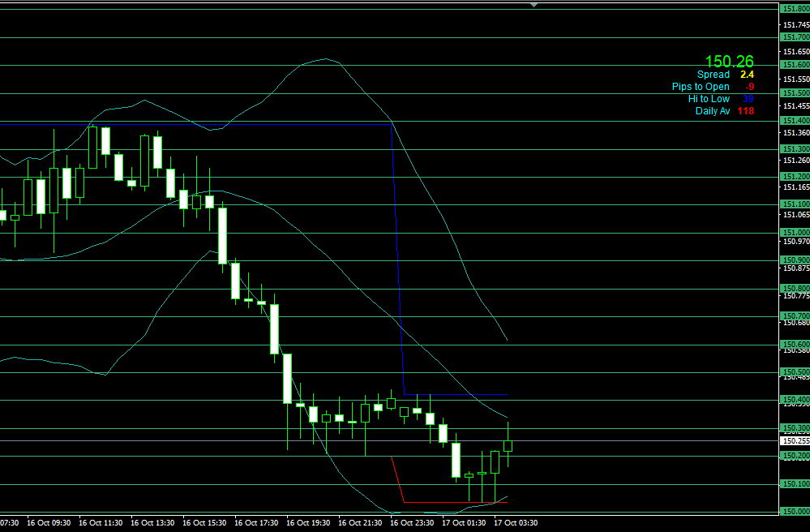Click the 150.500 price level tag
The width and height of the screenshot is (810, 532).
[x=795, y=372]
